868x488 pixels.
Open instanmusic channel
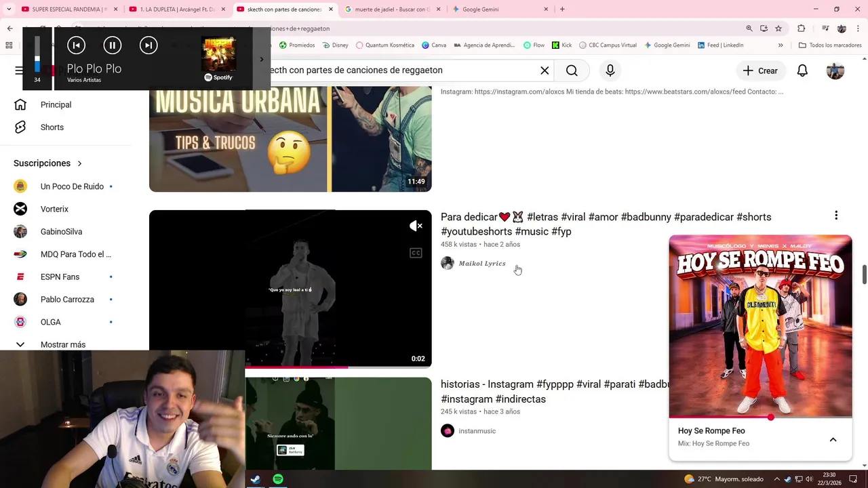477,431
